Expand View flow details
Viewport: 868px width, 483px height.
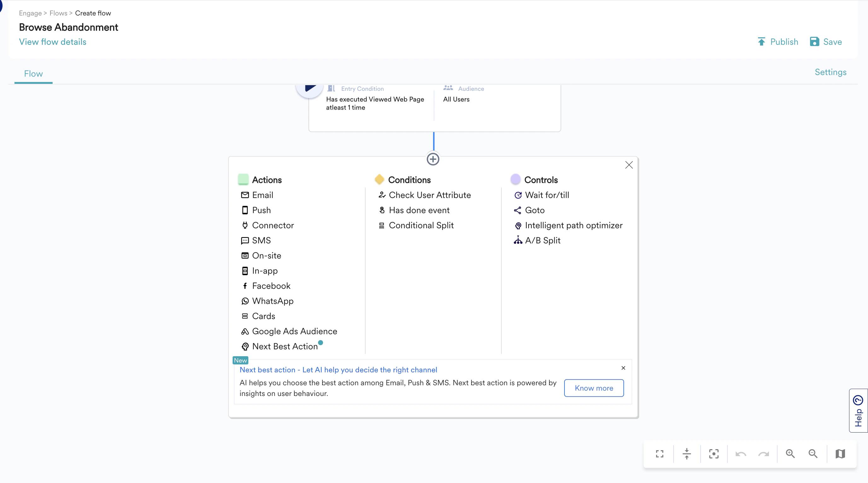click(53, 42)
